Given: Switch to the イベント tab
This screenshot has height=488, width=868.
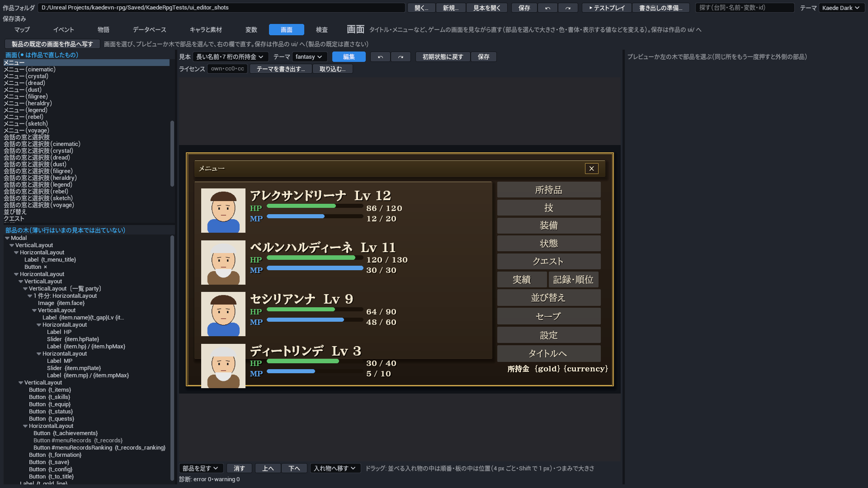Looking at the screenshot, I should click(63, 30).
